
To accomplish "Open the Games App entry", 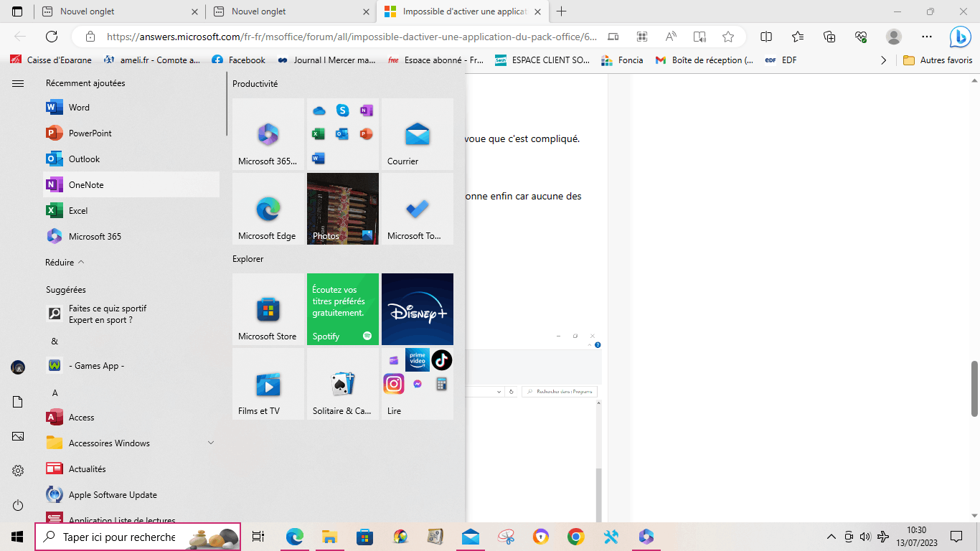I will 131,366.
